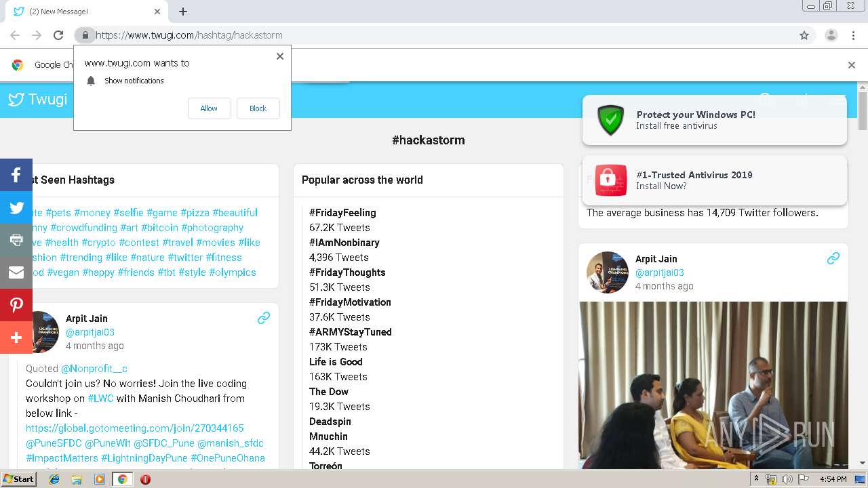Close the notification permission popup
This screenshot has width=868, height=488.
coord(279,56)
